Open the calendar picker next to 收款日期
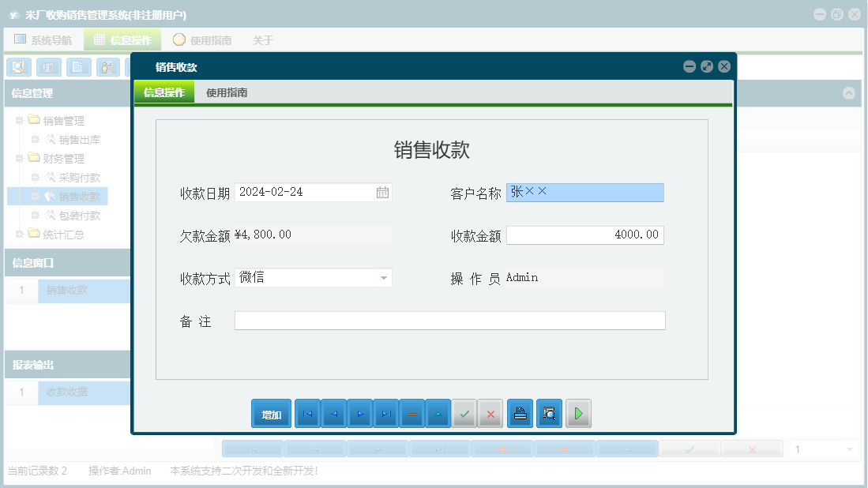This screenshot has width=868, height=488. 383,192
